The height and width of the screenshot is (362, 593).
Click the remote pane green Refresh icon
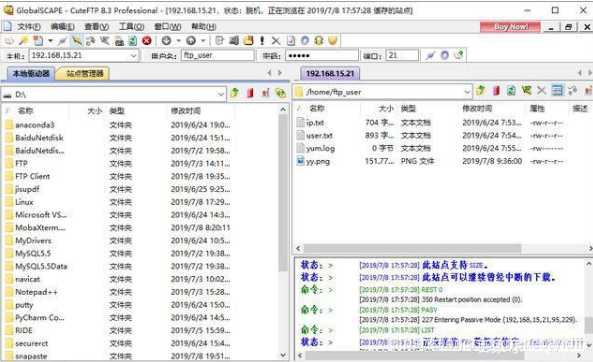(x=511, y=90)
